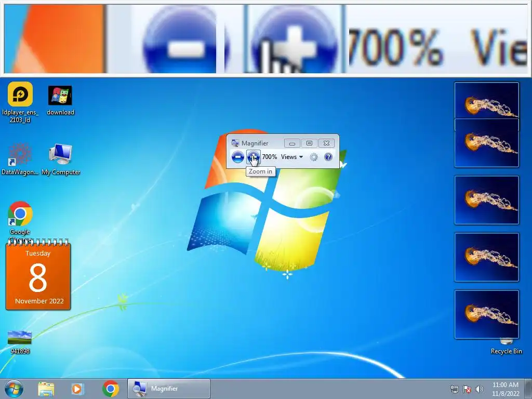This screenshot has height=399, width=532.
Task: Click the volume speaker icon in tray
Action: tap(479, 389)
